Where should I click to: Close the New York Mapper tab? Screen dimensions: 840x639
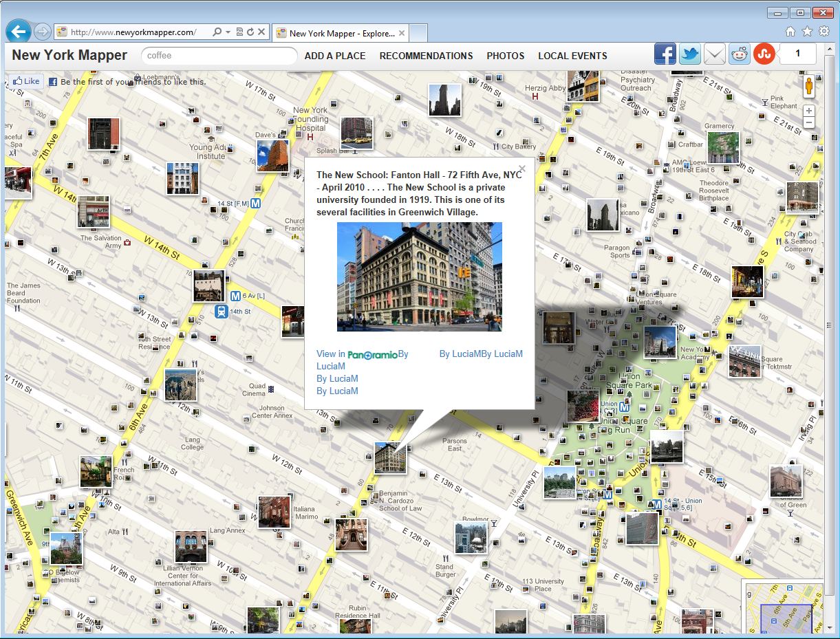click(x=402, y=33)
